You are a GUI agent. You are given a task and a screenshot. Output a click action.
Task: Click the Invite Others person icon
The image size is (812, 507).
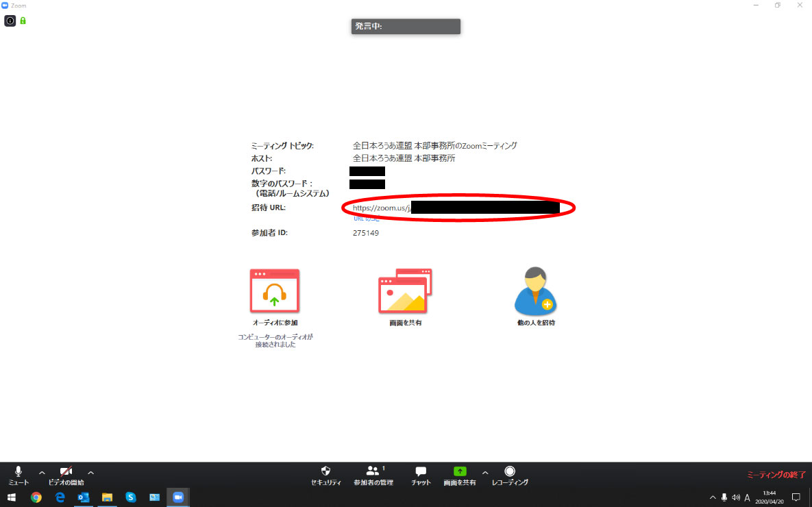(x=535, y=291)
